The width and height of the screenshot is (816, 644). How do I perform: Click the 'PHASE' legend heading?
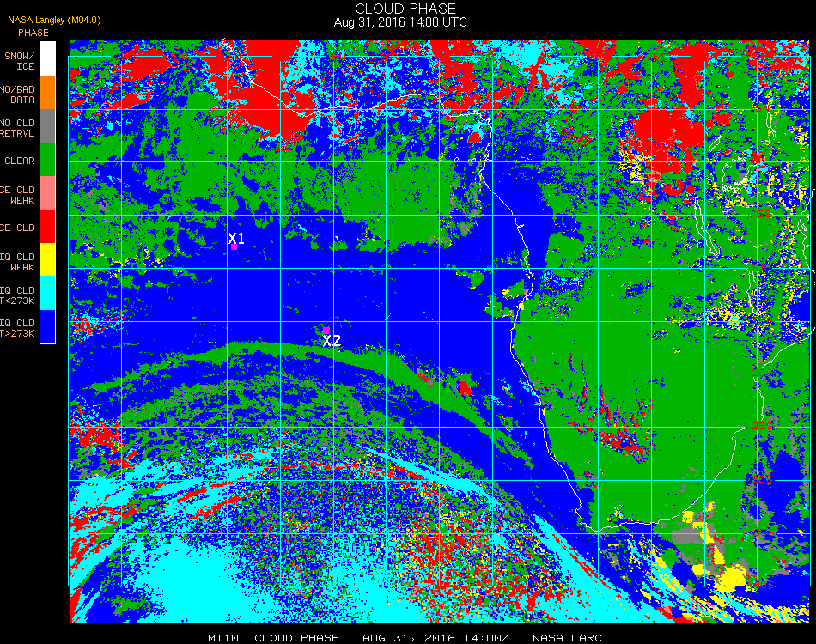[x=33, y=33]
